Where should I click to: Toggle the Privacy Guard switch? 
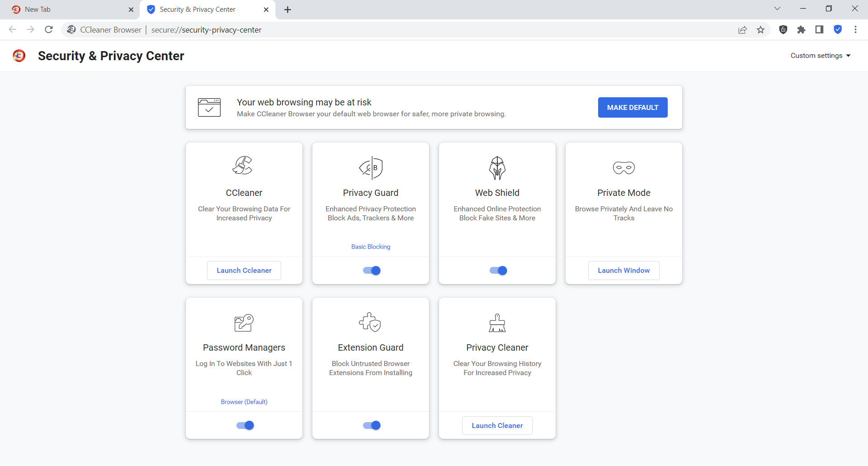point(372,271)
